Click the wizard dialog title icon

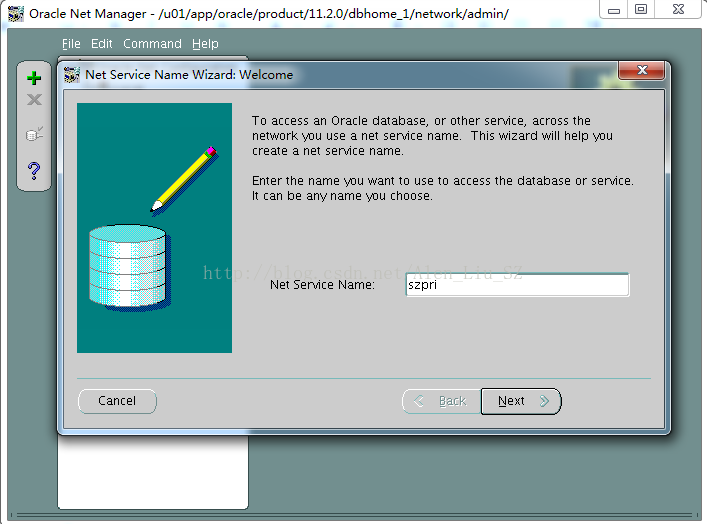coord(72,74)
